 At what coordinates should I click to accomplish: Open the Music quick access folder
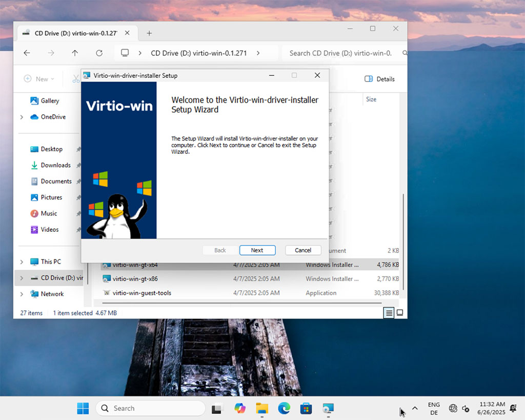[49, 213]
